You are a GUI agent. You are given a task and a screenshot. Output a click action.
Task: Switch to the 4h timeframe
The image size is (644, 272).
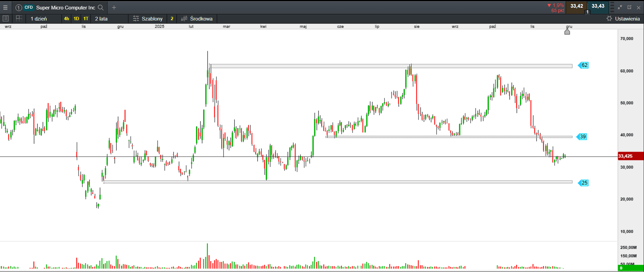tap(67, 18)
